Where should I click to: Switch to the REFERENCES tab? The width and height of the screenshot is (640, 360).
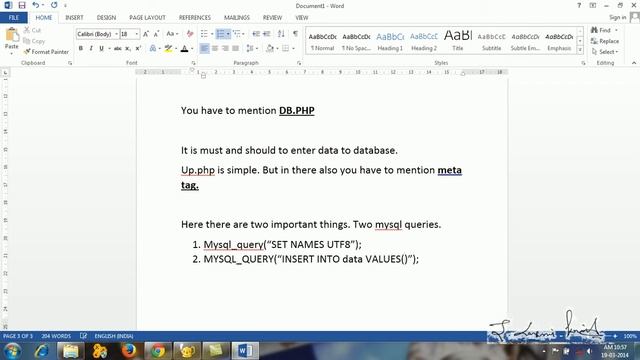(195, 18)
